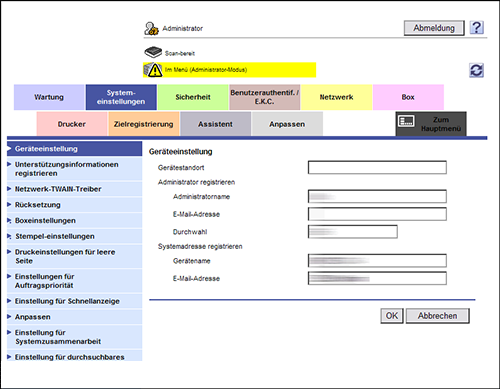Click the refresh icon

pyautogui.click(x=476, y=70)
